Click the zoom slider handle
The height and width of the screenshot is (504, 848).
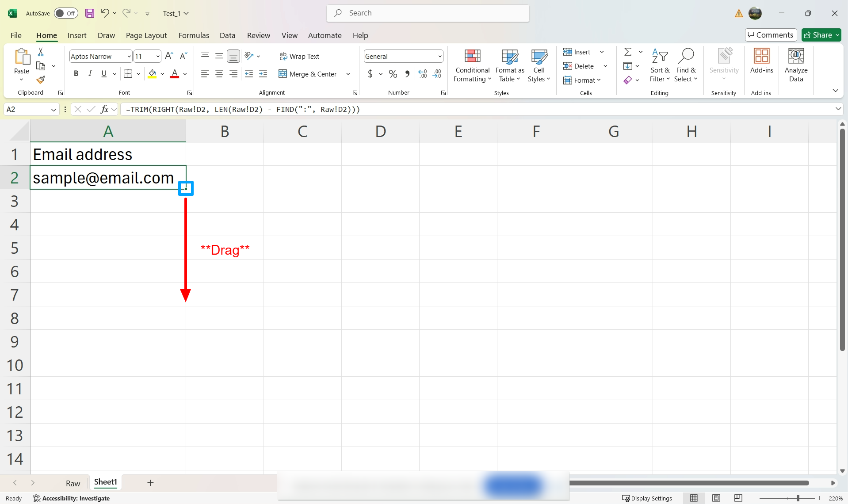pyautogui.click(x=798, y=498)
